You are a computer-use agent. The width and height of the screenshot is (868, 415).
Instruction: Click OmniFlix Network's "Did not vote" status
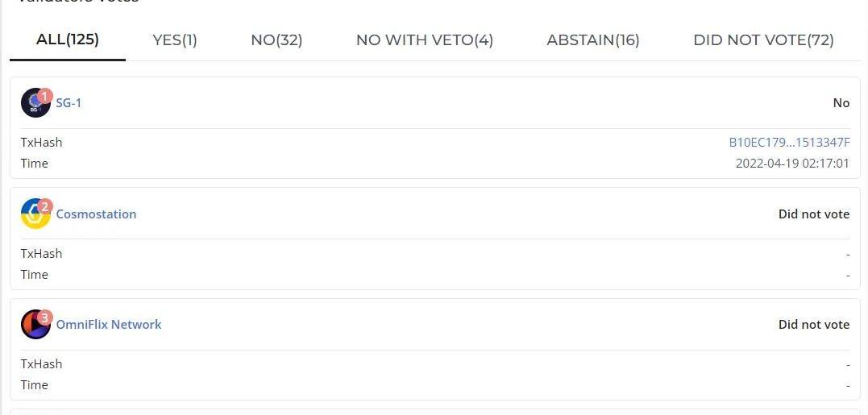coord(813,324)
